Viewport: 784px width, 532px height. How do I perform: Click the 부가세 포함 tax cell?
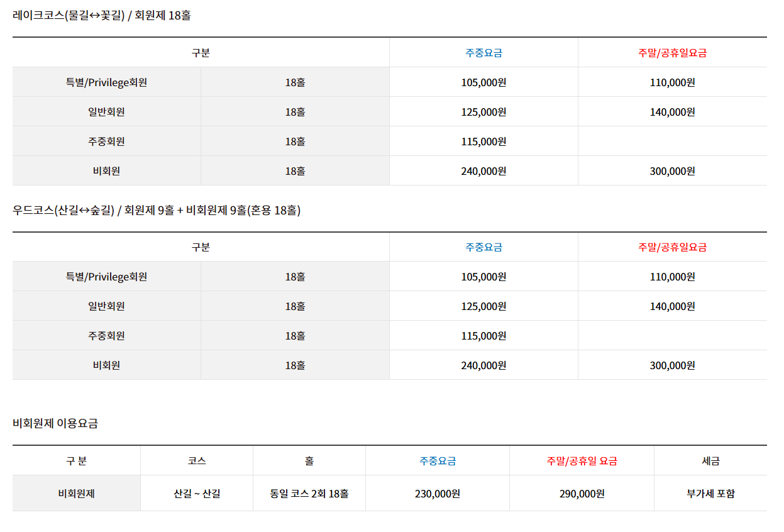click(710, 494)
